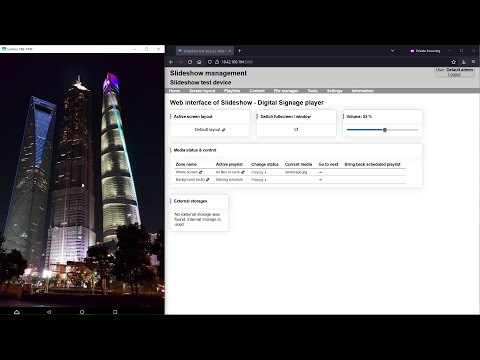Click the address bar URL field
480x360 pixels.
point(330,62)
